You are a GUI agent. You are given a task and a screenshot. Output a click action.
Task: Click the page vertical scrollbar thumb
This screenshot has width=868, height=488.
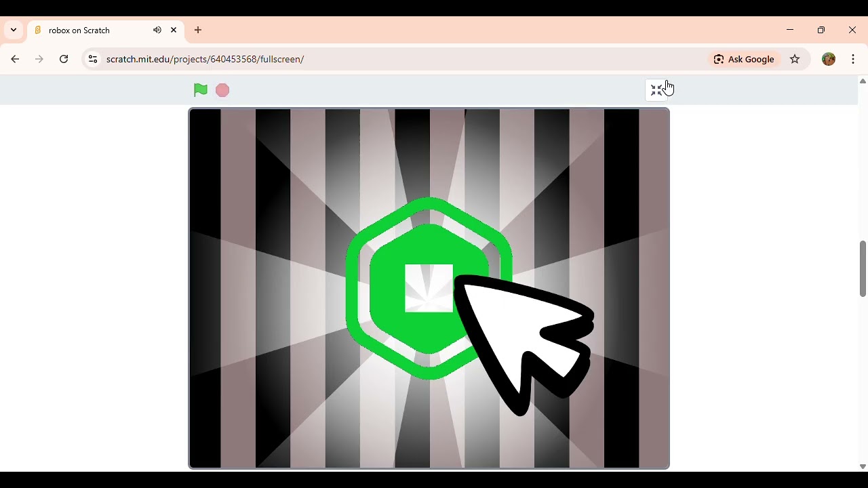[863, 268]
